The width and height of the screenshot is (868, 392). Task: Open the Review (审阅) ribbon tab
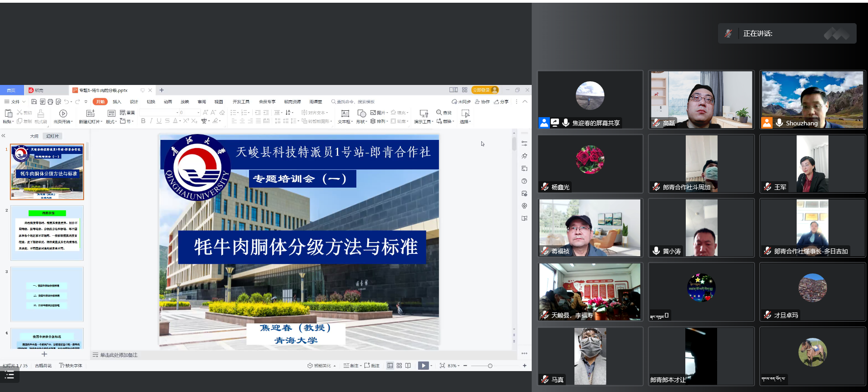pyautogui.click(x=202, y=102)
